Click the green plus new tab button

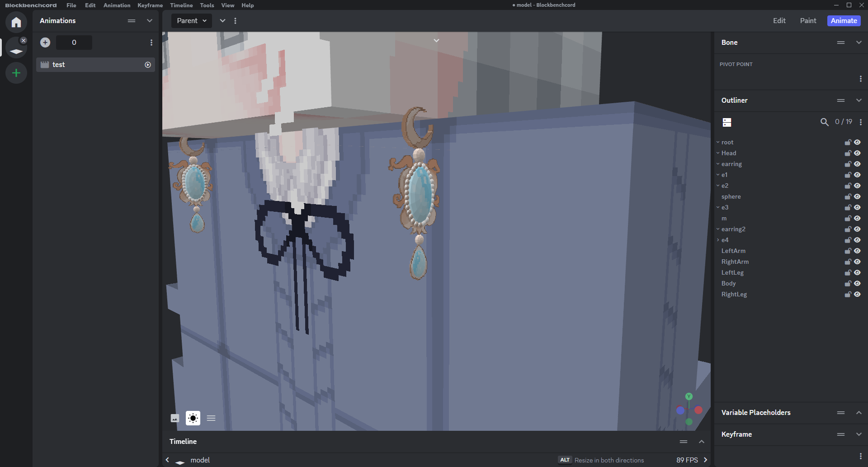point(16,73)
